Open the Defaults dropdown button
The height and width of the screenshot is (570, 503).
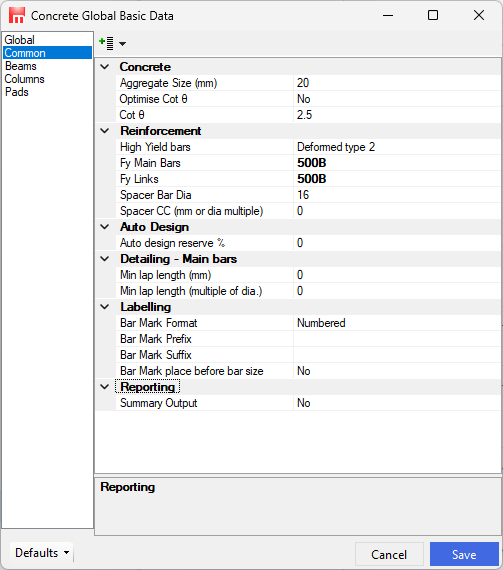(x=41, y=553)
